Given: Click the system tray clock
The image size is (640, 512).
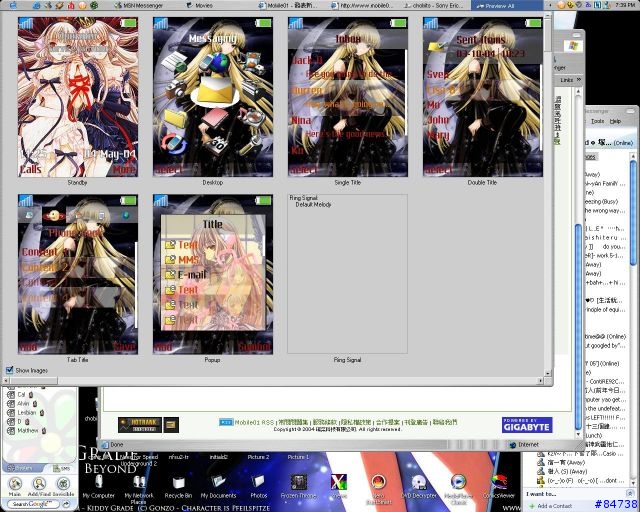Looking at the screenshot, I should (625, 5).
